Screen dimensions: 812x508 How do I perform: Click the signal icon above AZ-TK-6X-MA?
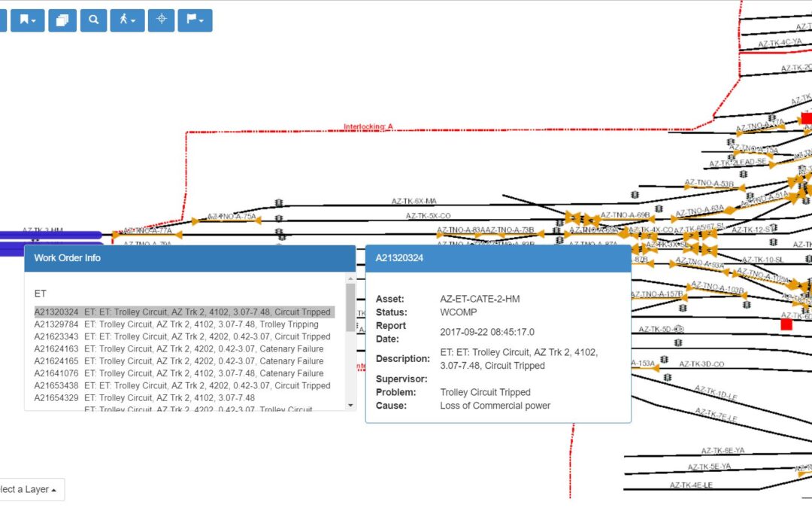tap(279, 203)
